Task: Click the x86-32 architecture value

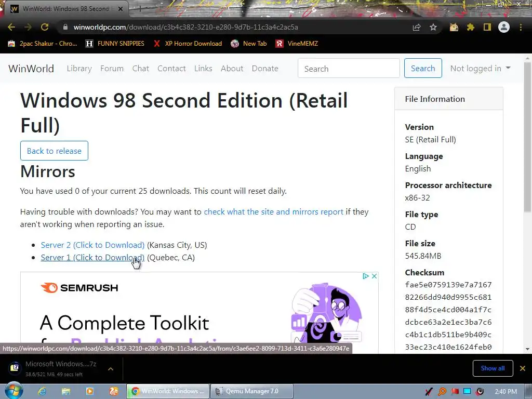Action: tap(417, 197)
